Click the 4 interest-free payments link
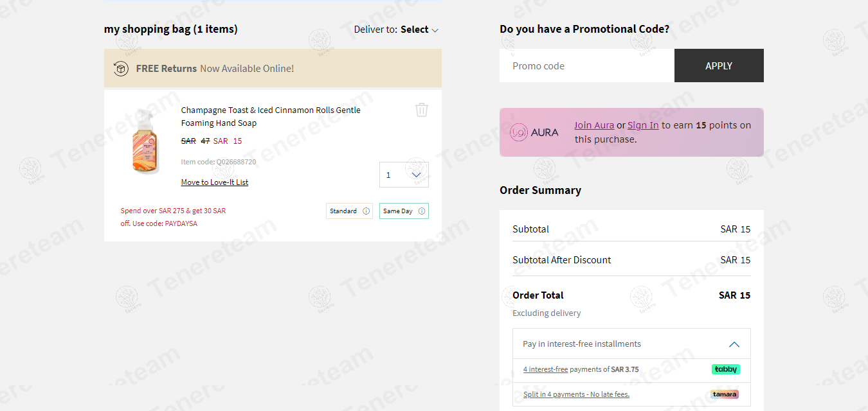Image resolution: width=868 pixels, height=411 pixels. [x=545, y=369]
